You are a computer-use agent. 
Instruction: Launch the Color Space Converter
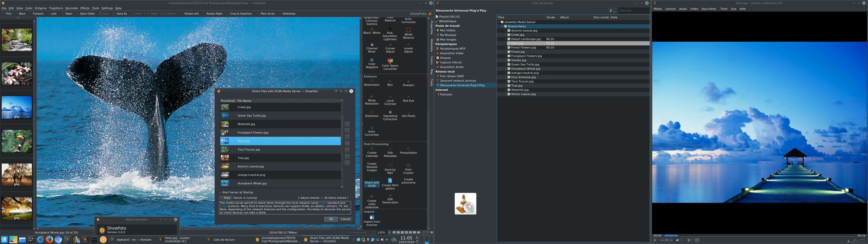pyautogui.click(x=390, y=64)
